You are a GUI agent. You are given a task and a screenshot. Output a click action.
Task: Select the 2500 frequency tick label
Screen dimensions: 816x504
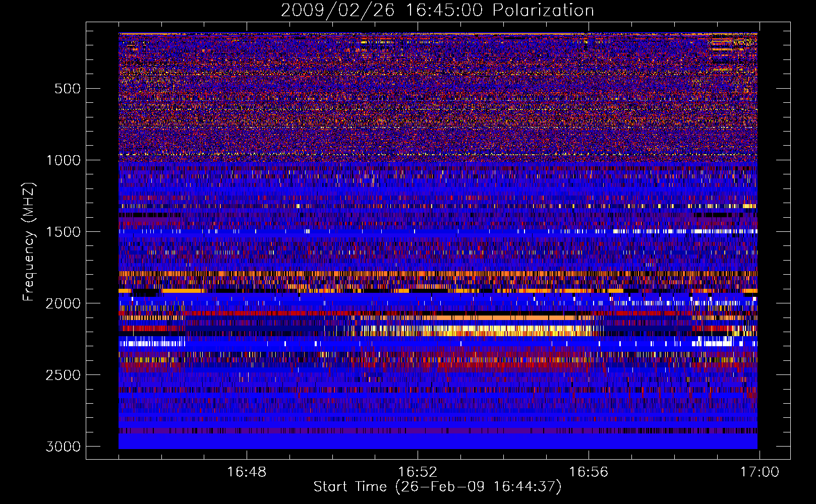click(63, 375)
